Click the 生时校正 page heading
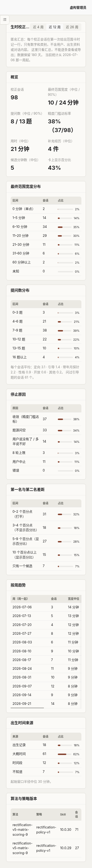 click(x=20, y=27)
